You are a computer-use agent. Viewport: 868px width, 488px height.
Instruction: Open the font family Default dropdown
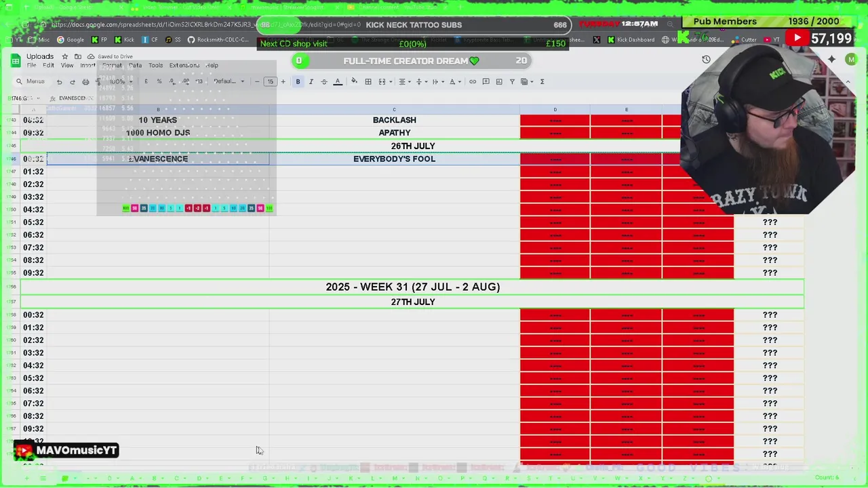point(229,81)
